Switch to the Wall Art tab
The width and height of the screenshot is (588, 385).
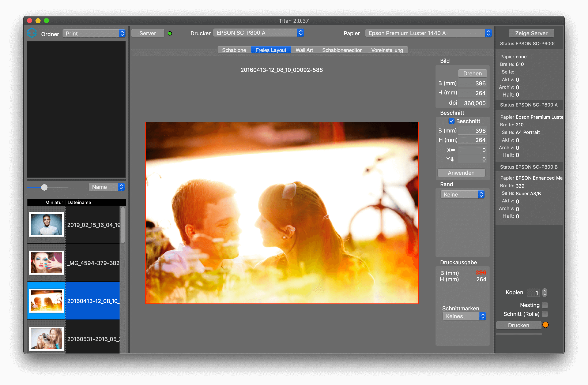tap(304, 50)
